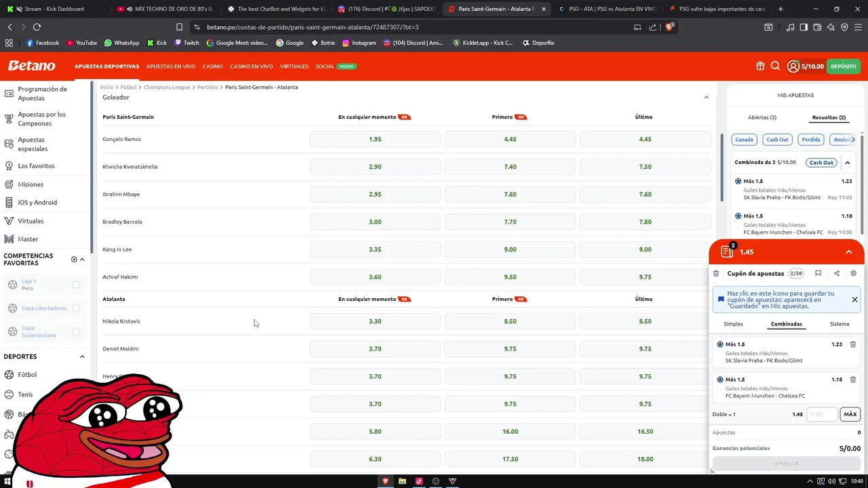Open the Brave hamburger menu

[859, 27]
